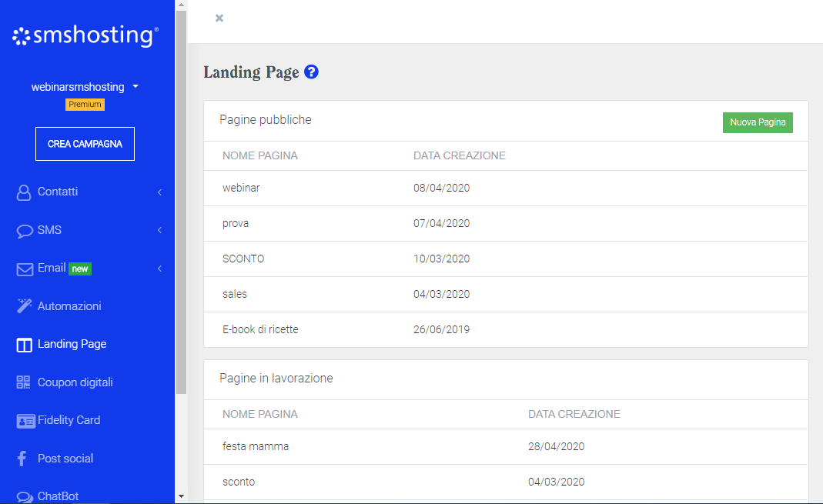Select the Automazioni magic wand icon
Screen dimensions: 823x504
(x=22, y=305)
